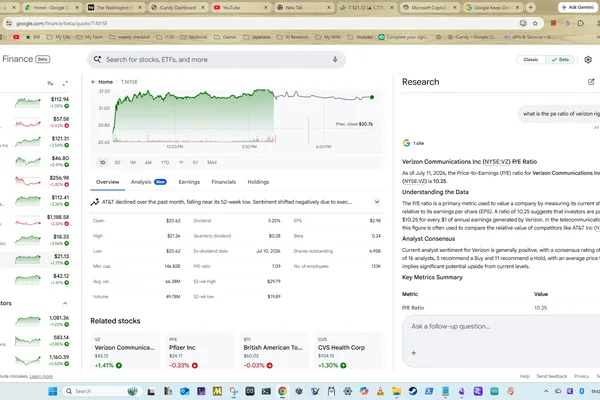
Task: Open the terminal icon in the taskbar
Action: pyautogui.click(x=266, y=391)
